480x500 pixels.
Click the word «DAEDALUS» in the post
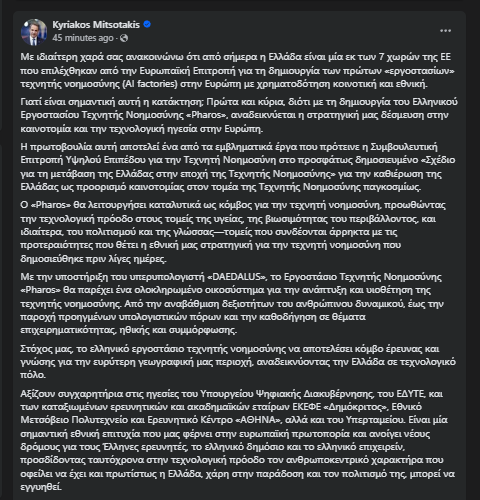tap(237, 277)
